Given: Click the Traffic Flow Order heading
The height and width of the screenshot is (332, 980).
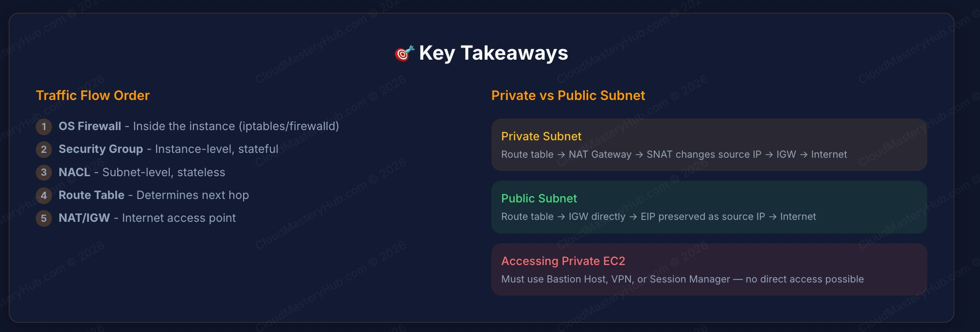Looking at the screenshot, I should click(93, 95).
